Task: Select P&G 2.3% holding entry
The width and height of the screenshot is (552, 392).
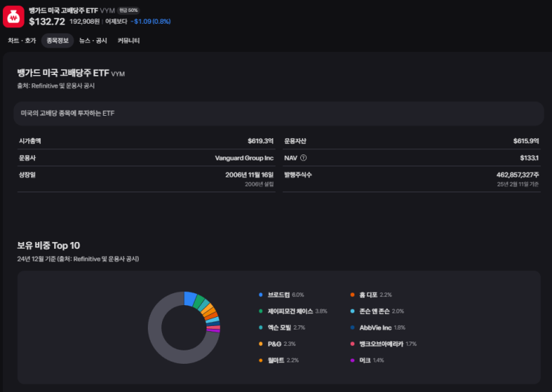Action: click(x=277, y=344)
